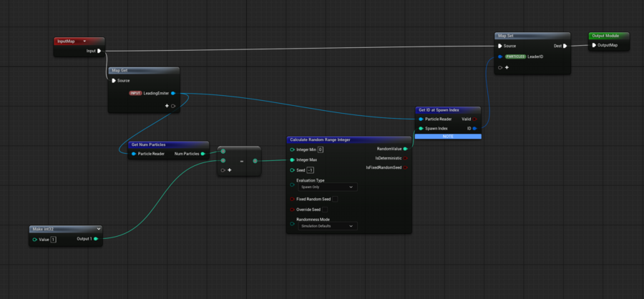Click the Map Get Source input pin
Viewport: 644px width, 299px height.
[x=113, y=81]
